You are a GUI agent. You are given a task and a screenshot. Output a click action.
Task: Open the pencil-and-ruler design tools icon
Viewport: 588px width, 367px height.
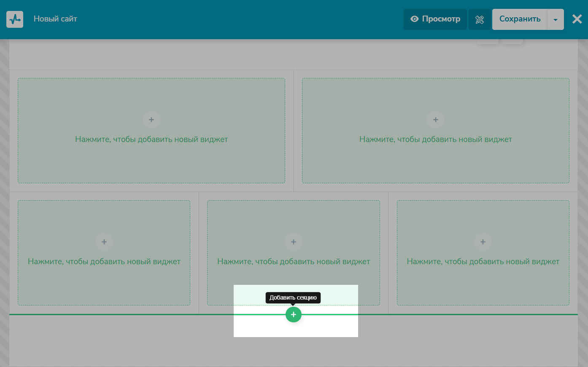[x=480, y=19]
